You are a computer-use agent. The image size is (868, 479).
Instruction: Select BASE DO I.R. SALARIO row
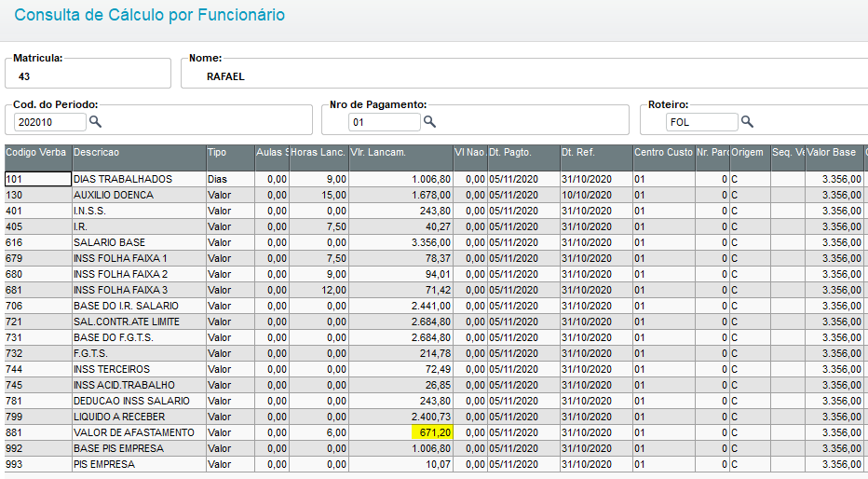tap(433, 306)
